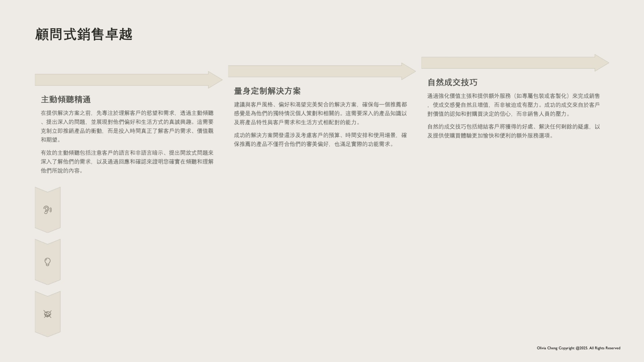Viewport: 644px width, 362px height.
Task: Click the paragraph starting 通過強化價值主張
Action: pos(513,105)
